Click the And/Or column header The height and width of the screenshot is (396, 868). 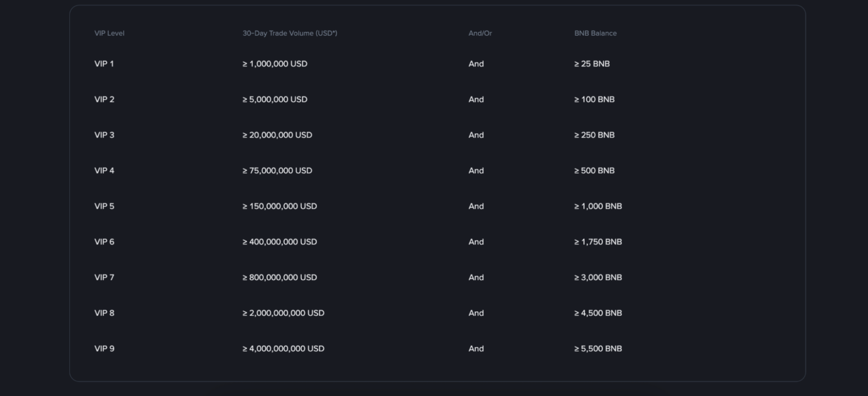point(480,33)
